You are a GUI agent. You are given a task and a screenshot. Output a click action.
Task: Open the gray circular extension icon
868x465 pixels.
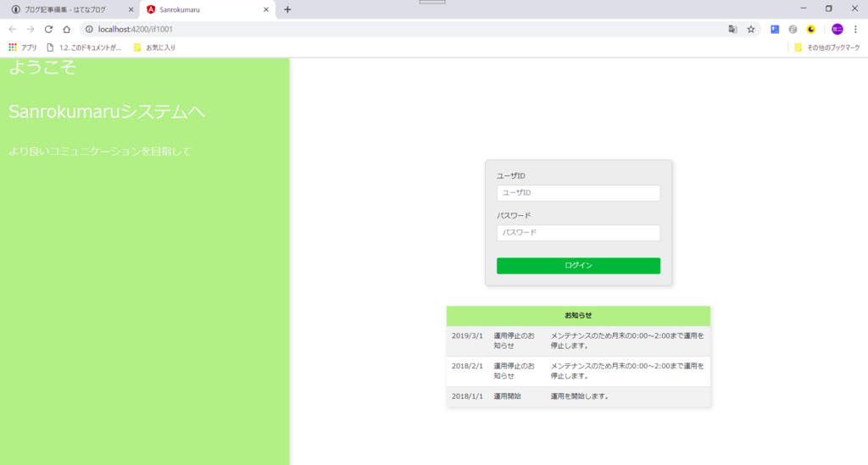point(793,30)
